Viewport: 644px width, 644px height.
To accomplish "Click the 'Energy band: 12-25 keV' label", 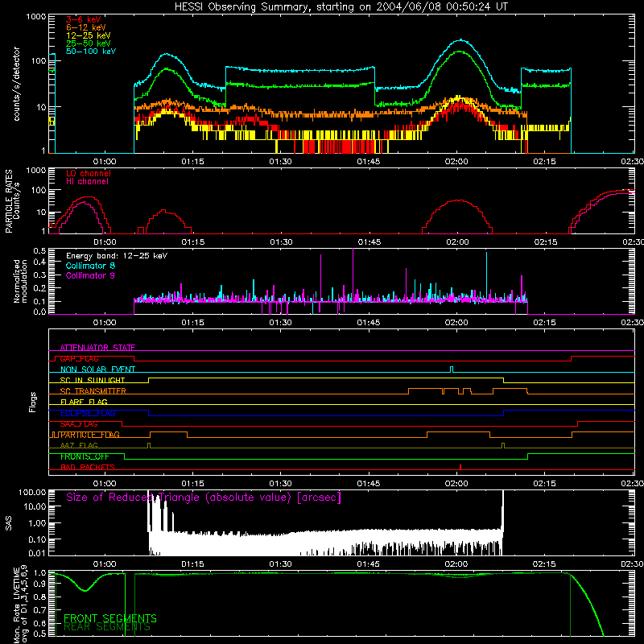I will pyautogui.click(x=117, y=256).
